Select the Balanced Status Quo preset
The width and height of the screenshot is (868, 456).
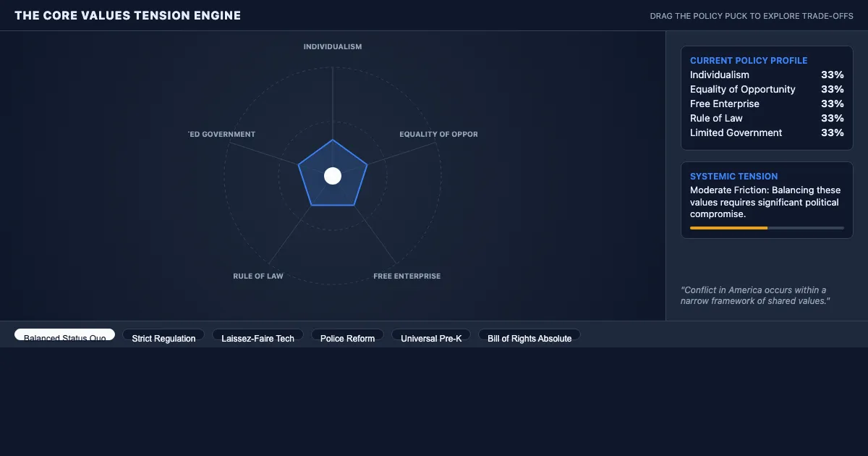click(x=64, y=334)
